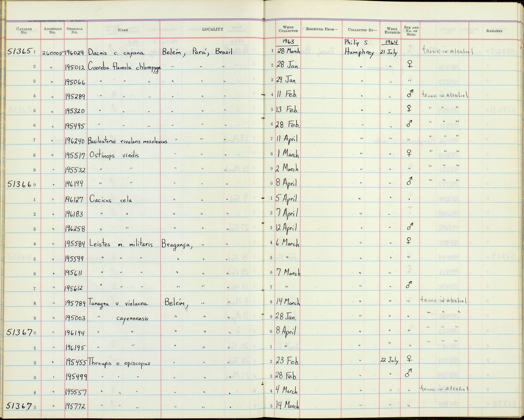This screenshot has width=524, height=420.
Task: Click the collector name 'Humphrey'
Action: (x=359, y=53)
